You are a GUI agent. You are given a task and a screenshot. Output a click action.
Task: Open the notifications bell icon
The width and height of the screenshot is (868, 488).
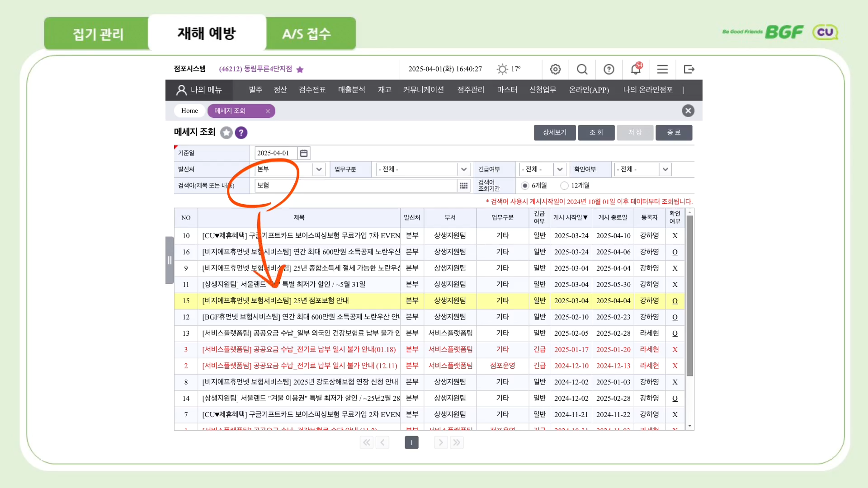636,69
